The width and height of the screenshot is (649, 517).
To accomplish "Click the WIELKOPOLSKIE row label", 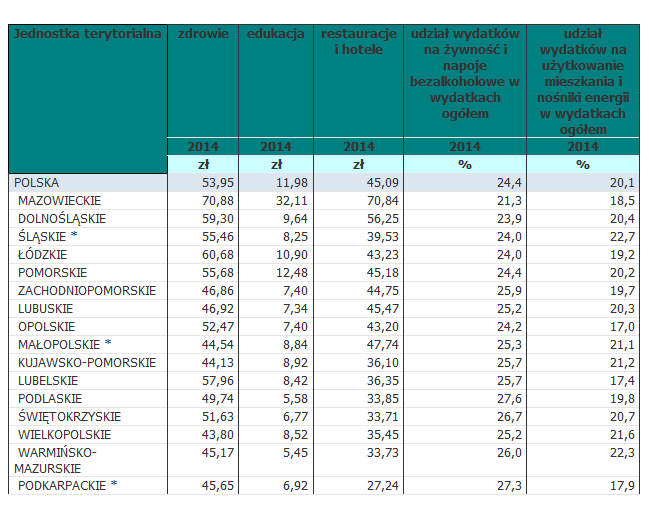I will [x=64, y=435].
